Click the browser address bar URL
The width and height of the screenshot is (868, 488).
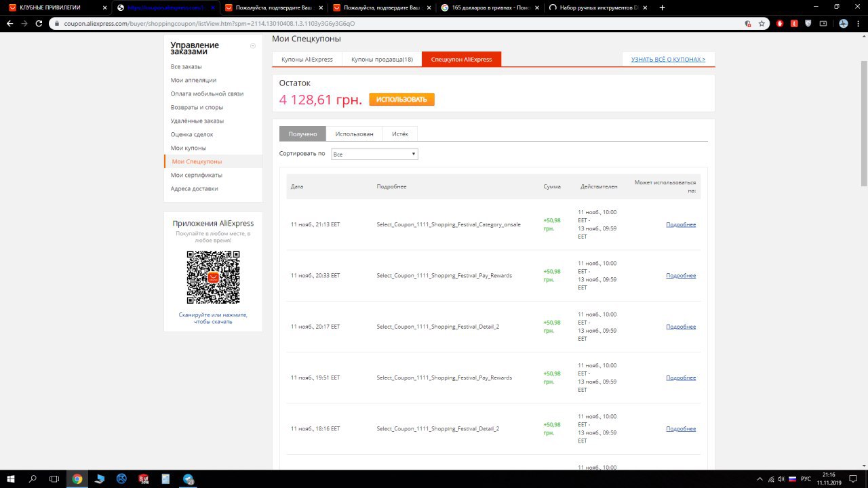pos(210,23)
